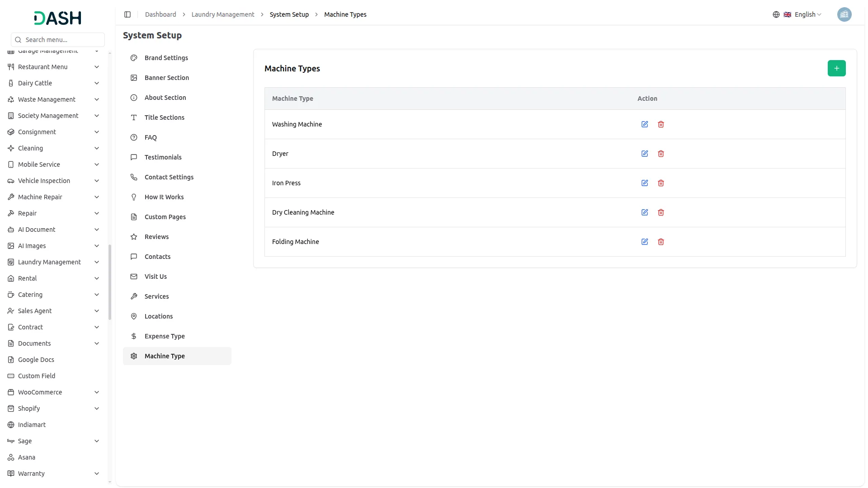This screenshot has height=488, width=868.
Task: Expand the Restaurant Menu section
Action: (x=54, y=67)
